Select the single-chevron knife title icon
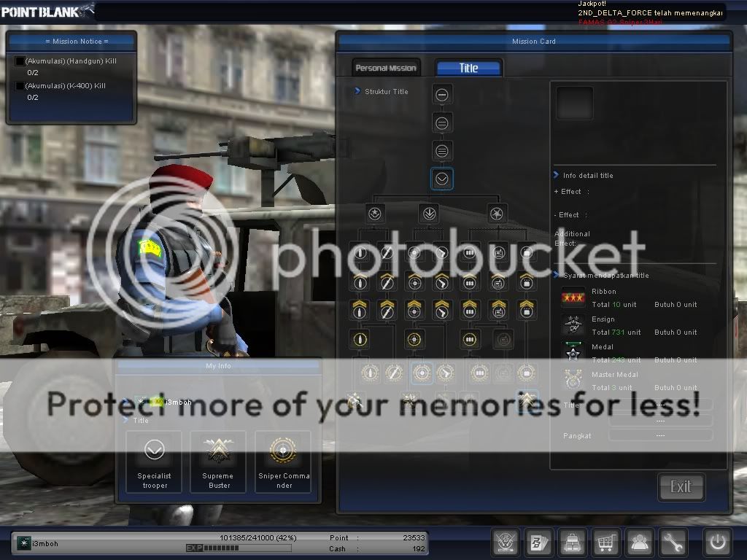Screen dimensions: 747x560 [387, 281]
